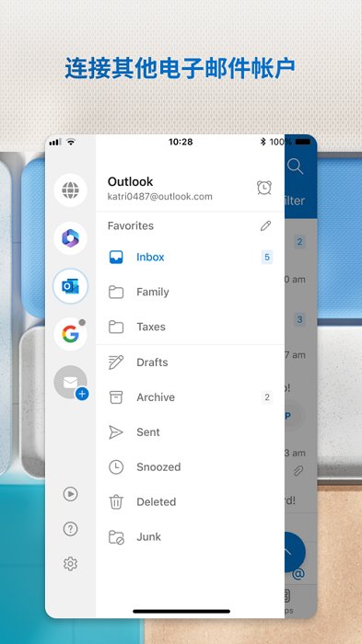Screen dimensions: 362x644
Task: Open the Microsoft 365 account icon
Action: coord(70,238)
